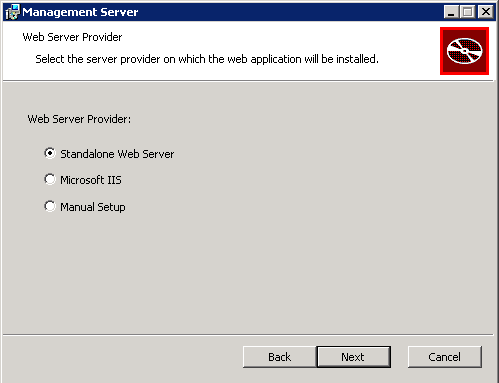Image resolution: width=499 pixels, height=383 pixels.
Task: Select the Standalone Web Server radio button
Action: click(50, 153)
